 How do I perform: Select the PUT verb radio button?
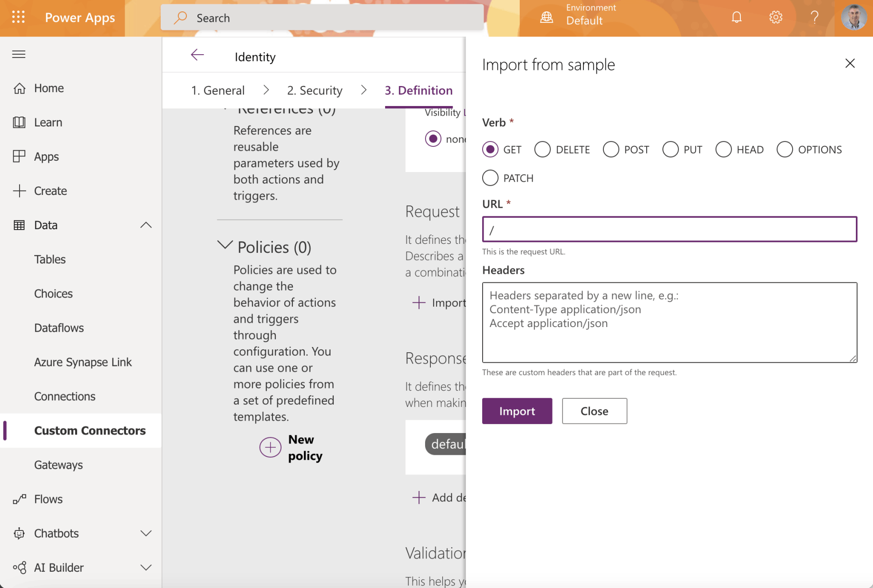[x=670, y=149]
